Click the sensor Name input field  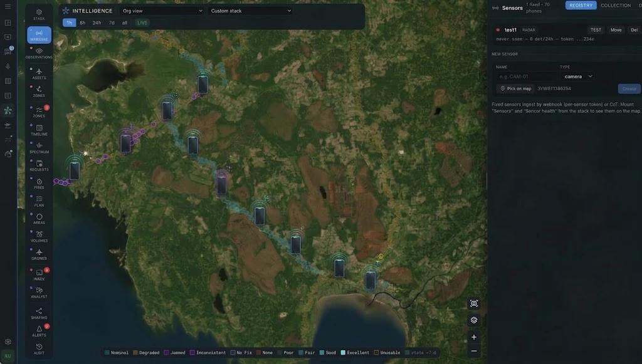point(526,76)
